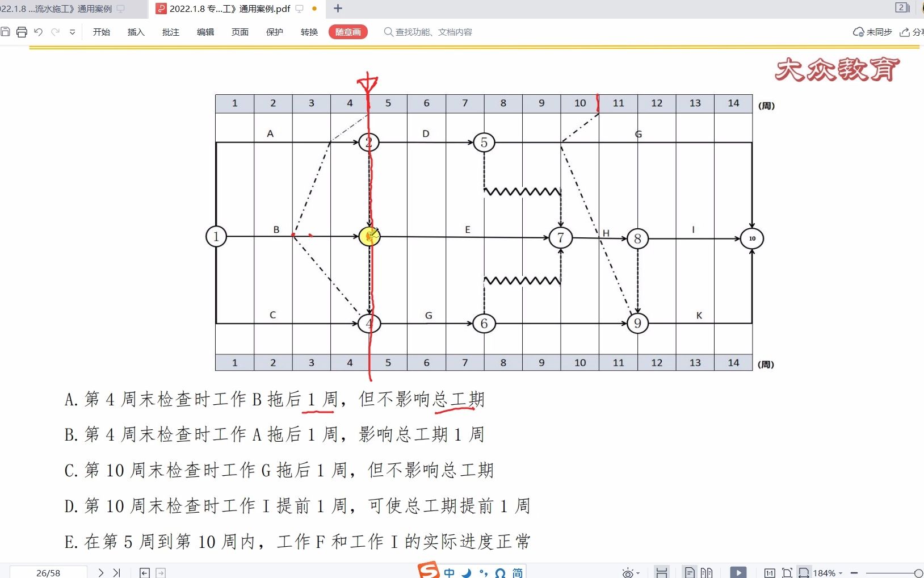Toggle the eye protection mode icon
924x578 pixels.
coord(628,573)
